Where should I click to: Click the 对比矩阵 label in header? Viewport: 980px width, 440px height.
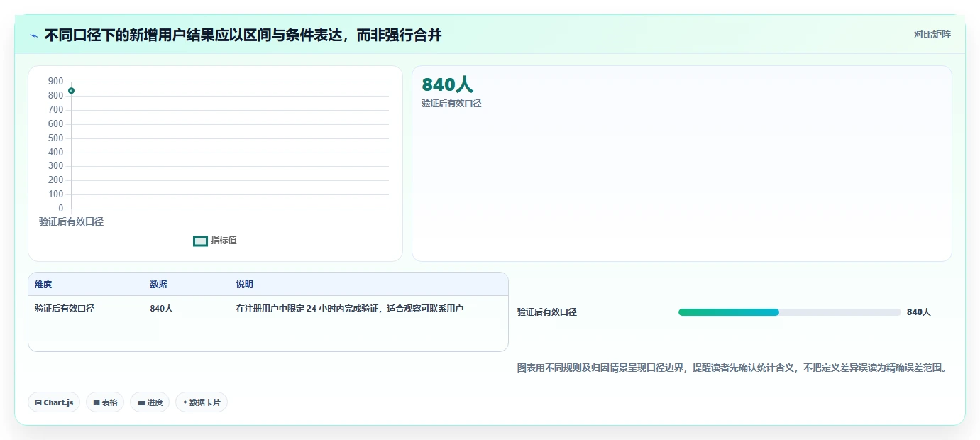[932, 34]
